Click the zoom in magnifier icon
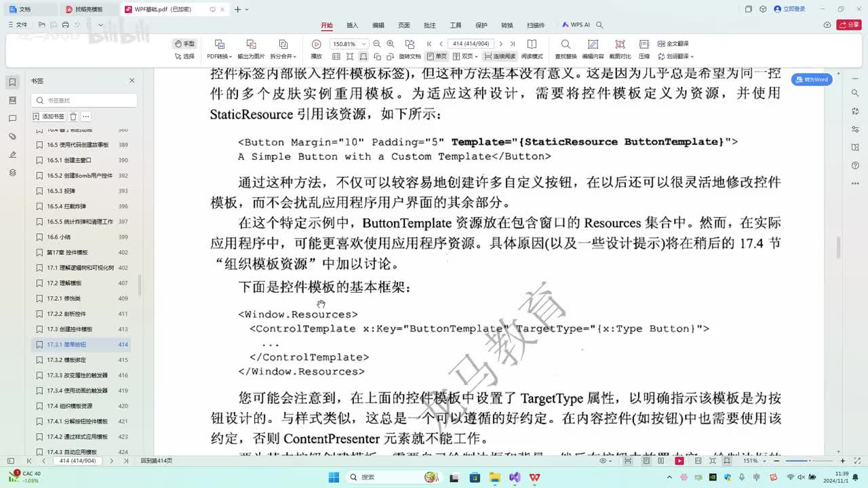The width and height of the screenshot is (868, 488). [x=390, y=44]
